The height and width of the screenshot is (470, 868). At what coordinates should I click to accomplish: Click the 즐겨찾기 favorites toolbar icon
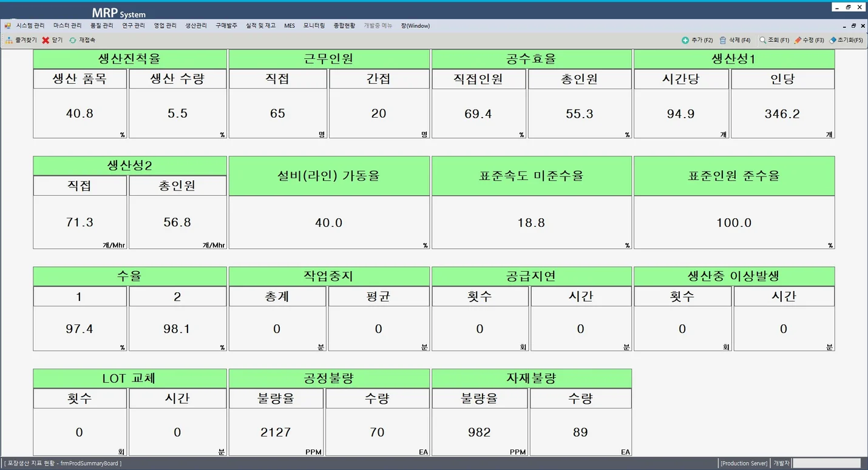tap(9, 40)
